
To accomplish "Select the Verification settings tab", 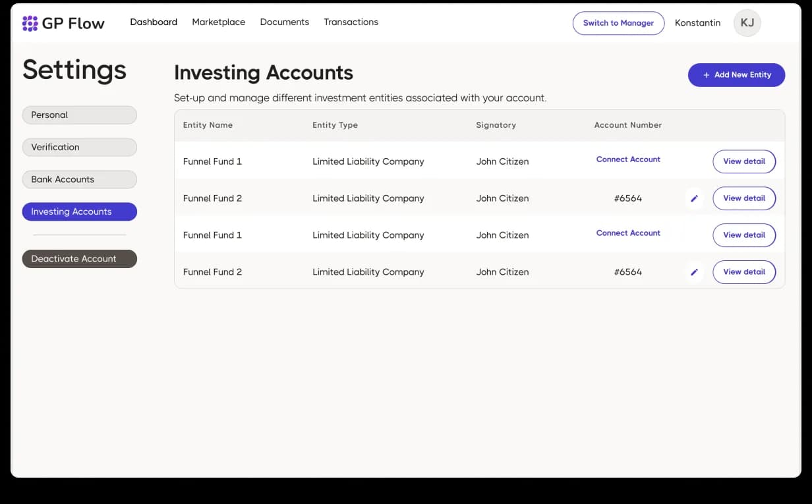I will (79, 147).
